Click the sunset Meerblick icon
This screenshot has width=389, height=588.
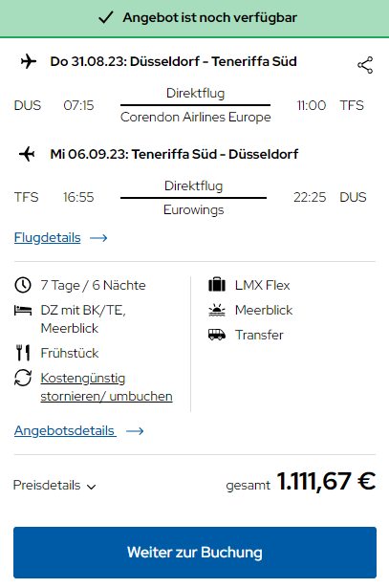[x=217, y=310]
